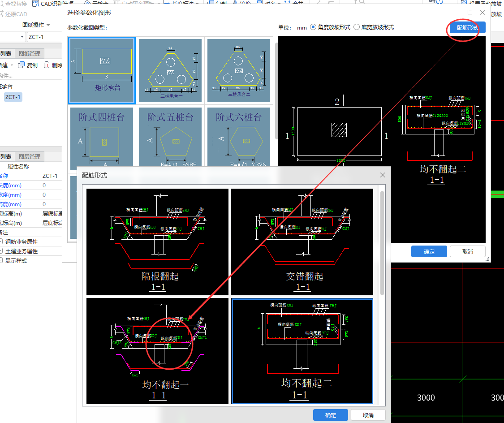Expand the 钢筋业务属性 group
The width and height of the screenshot is (504, 423).
point(1,242)
